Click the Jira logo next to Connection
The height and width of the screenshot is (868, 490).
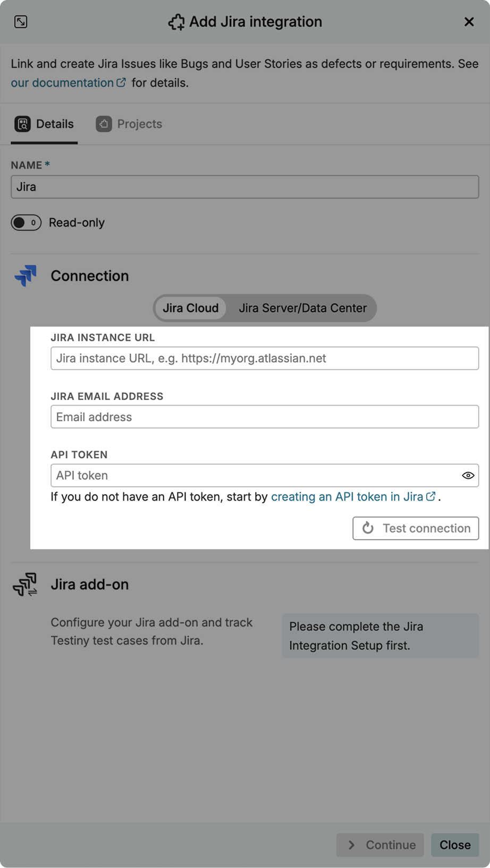click(24, 276)
